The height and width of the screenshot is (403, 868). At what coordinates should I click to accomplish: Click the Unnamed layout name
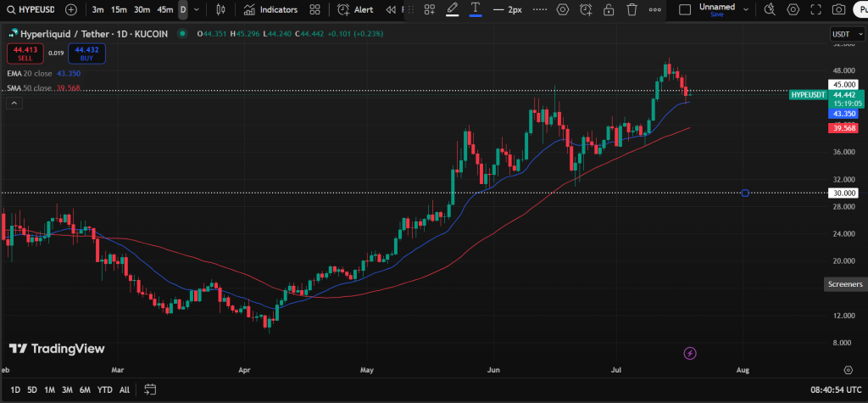(717, 7)
